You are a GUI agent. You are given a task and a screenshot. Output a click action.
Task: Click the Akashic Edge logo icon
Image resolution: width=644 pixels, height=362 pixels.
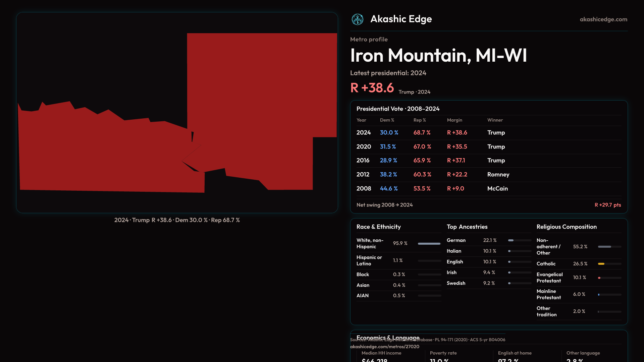357,19
